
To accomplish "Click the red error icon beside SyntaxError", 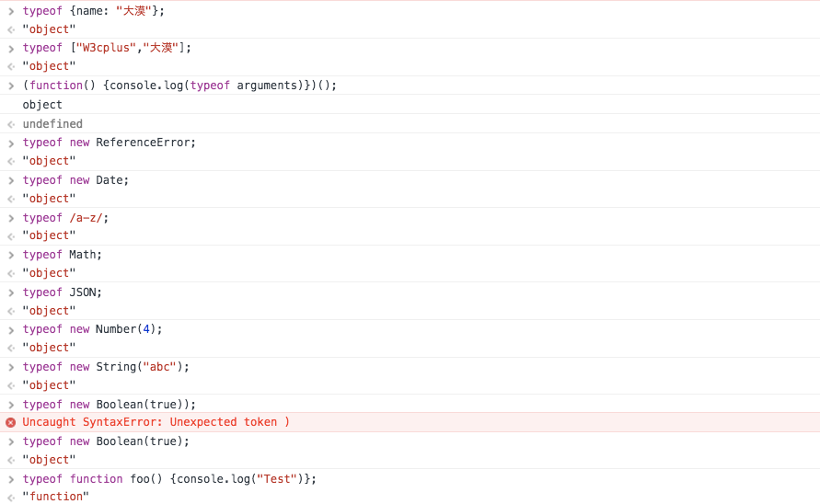I will coord(10,422).
